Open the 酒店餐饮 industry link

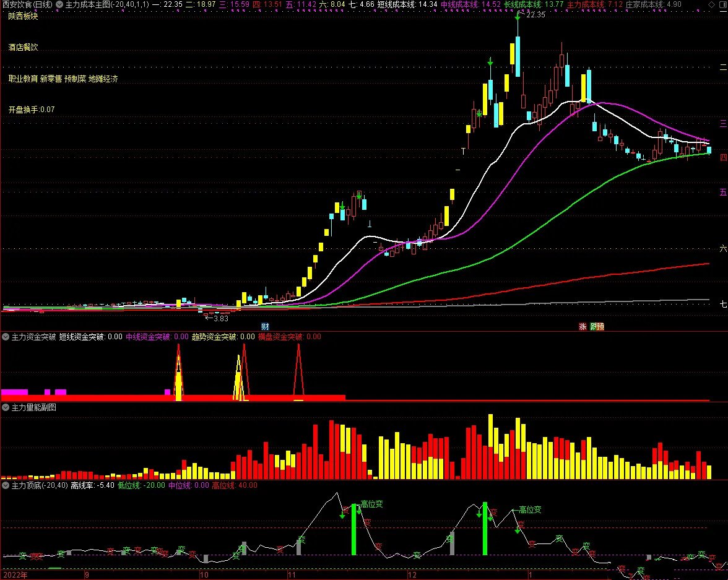(x=23, y=47)
